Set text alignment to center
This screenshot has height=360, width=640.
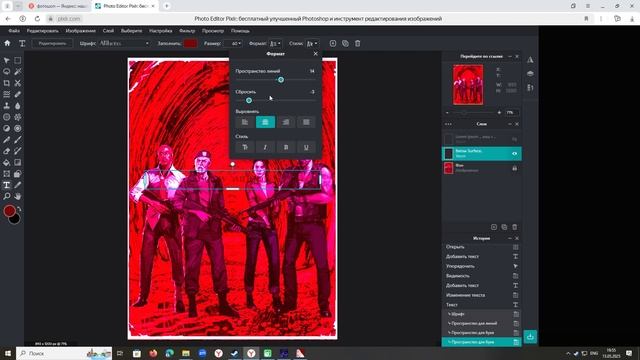click(265, 122)
